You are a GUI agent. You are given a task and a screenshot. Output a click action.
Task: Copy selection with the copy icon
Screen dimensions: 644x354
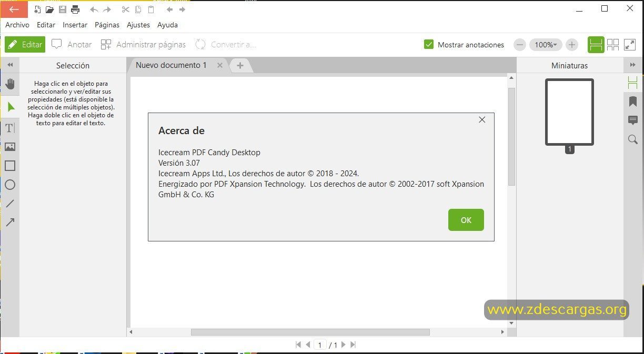tap(138, 9)
